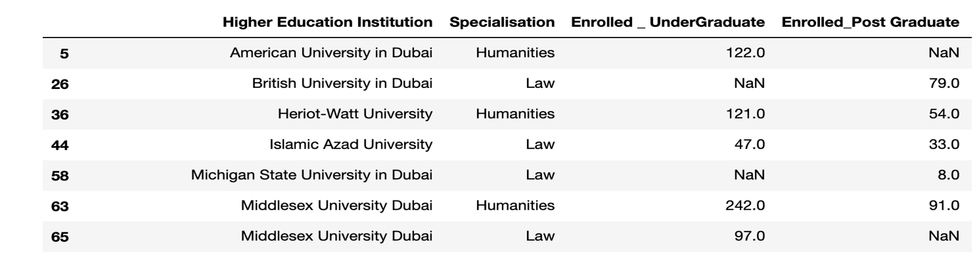Select row index 63
The width and height of the screenshot is (980, 256).
click(60, 206)
